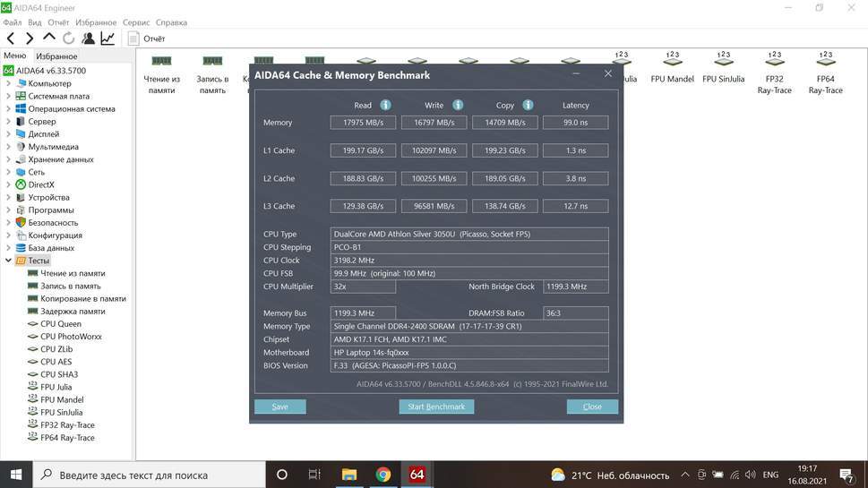The height and width of the screenshot is (488, 868).
Task: Open the graph chart toolbar icon
Action: pyautogui.click(x=107, y=39)
